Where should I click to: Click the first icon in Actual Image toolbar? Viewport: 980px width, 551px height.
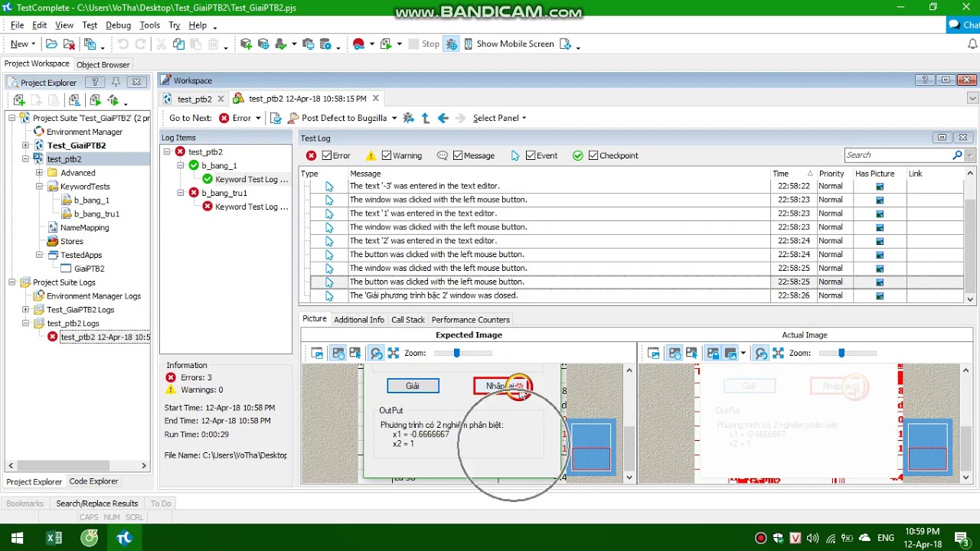pyautogui.click(x=654, y=353)
